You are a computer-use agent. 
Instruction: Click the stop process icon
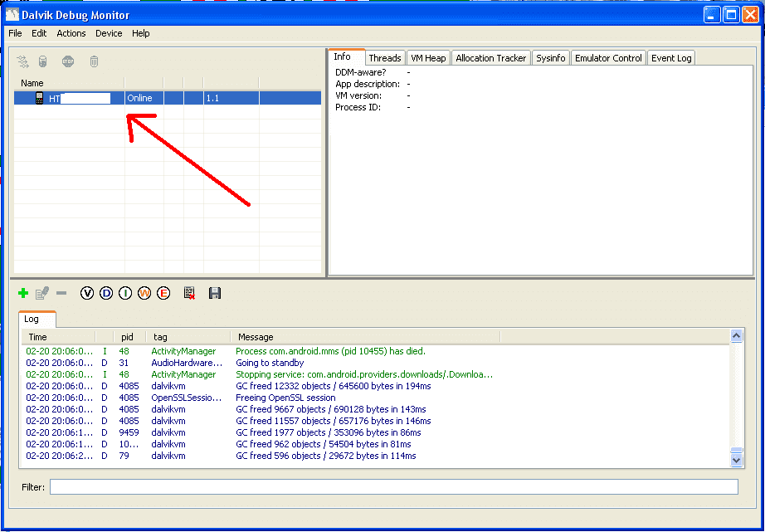coord(68,61)
